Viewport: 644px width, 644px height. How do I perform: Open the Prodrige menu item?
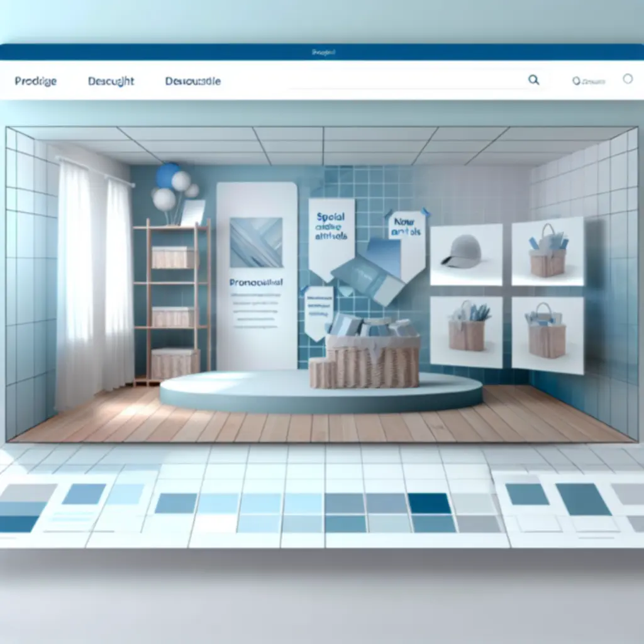point(35,81)
